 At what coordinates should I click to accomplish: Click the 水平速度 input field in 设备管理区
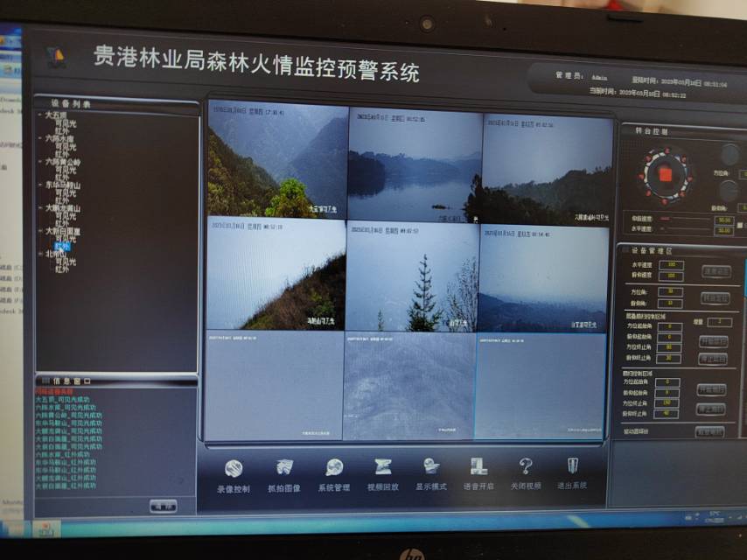[674, 264]
